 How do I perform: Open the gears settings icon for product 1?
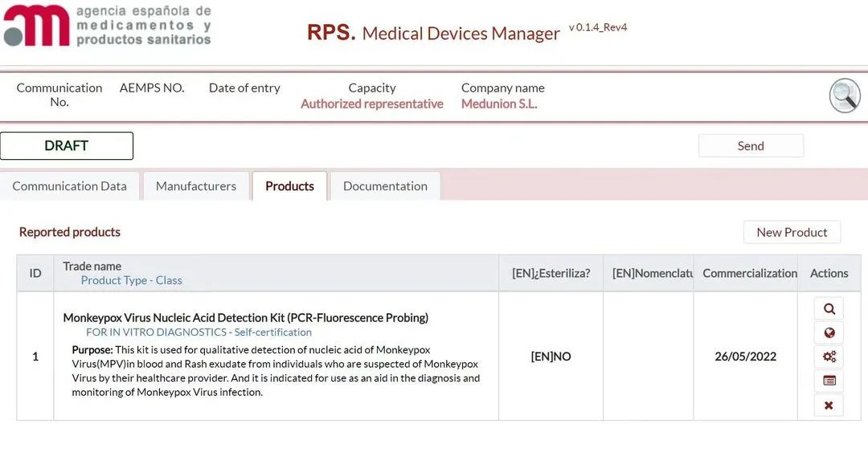point(829,357)
